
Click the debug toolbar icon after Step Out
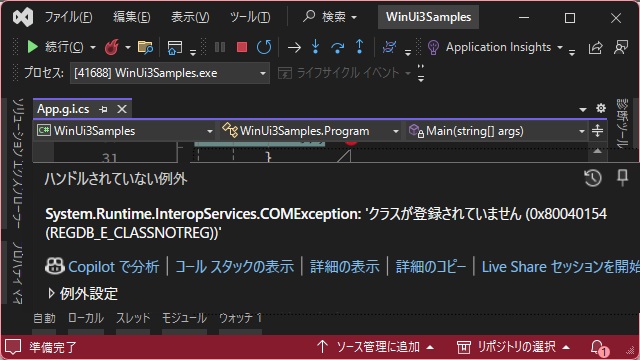389,47
